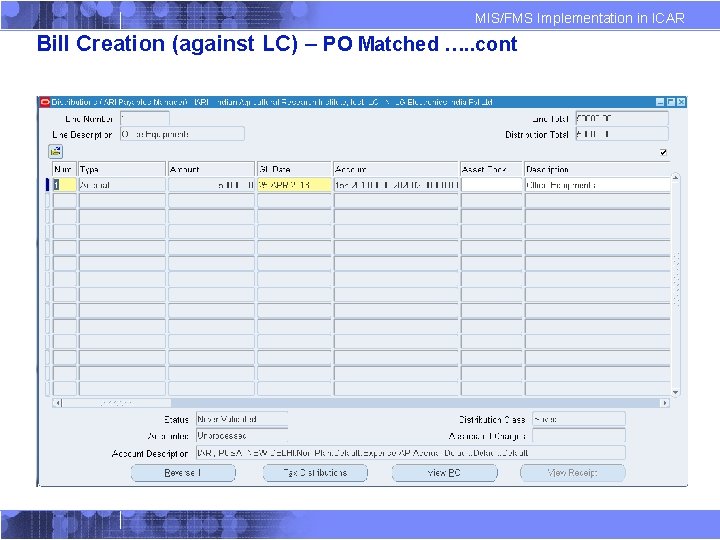Click the folder tools icon above the table
This screenshot has height=540, width=720.
point(56,151)
